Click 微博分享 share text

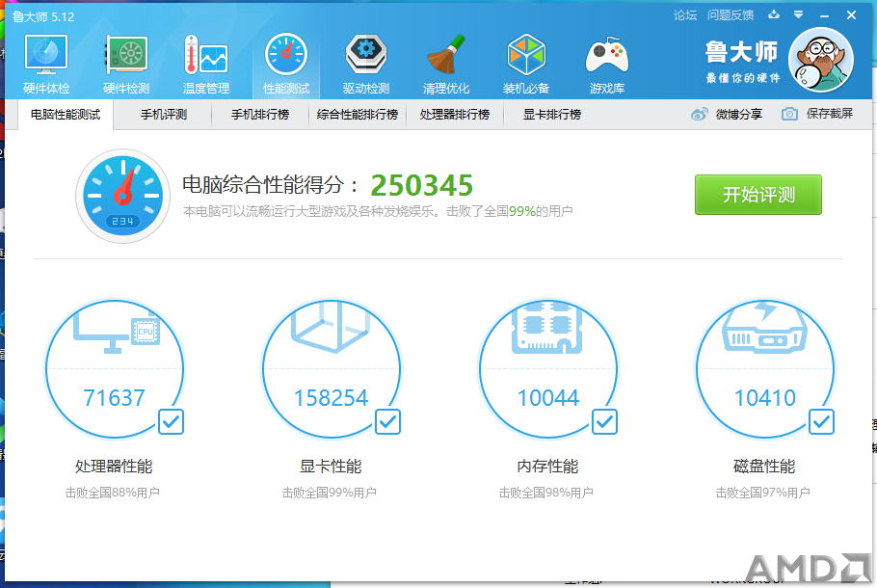pyautogui.click(x=739, y=114)
